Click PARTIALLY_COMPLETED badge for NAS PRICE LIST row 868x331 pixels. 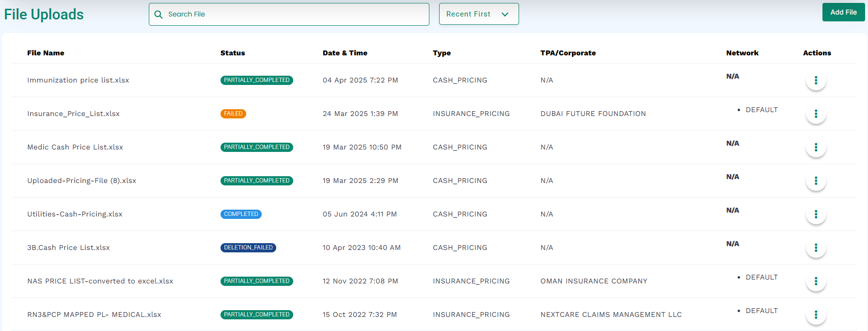tap(257, 281)
